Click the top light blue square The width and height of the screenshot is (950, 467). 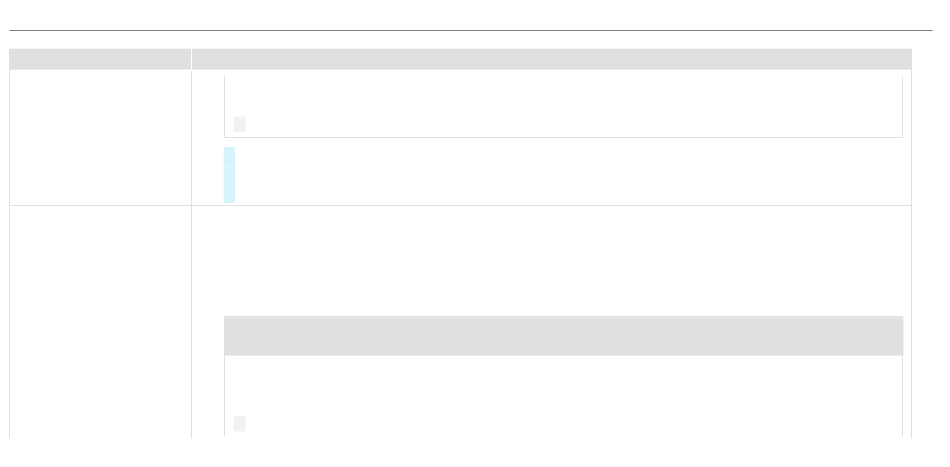(x=229, y=157)
